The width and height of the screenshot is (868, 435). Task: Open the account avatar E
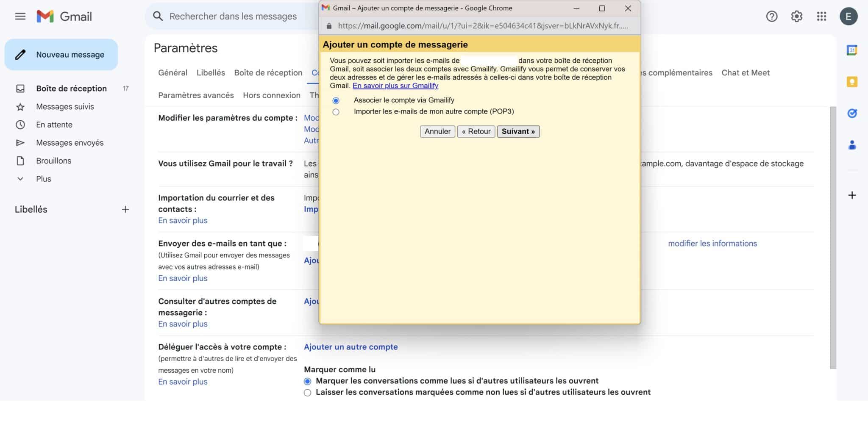tap(849, 17)
